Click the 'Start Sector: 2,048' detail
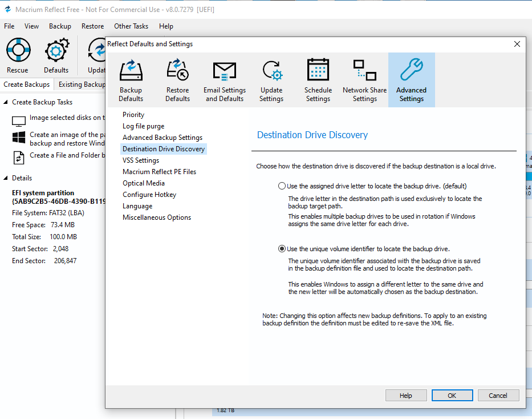The height and width of the screenshot is (419, 532). [x=40, y=248]
